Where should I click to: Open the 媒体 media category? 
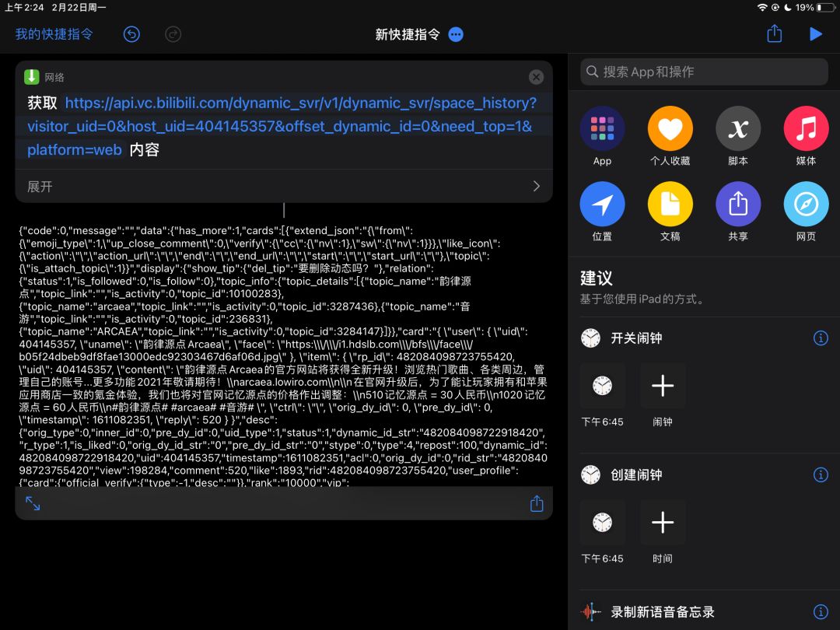[x=806, y=136]
